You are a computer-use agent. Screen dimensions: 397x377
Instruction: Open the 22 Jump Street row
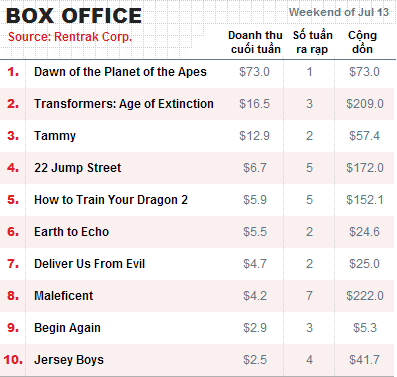click(197, 168)
